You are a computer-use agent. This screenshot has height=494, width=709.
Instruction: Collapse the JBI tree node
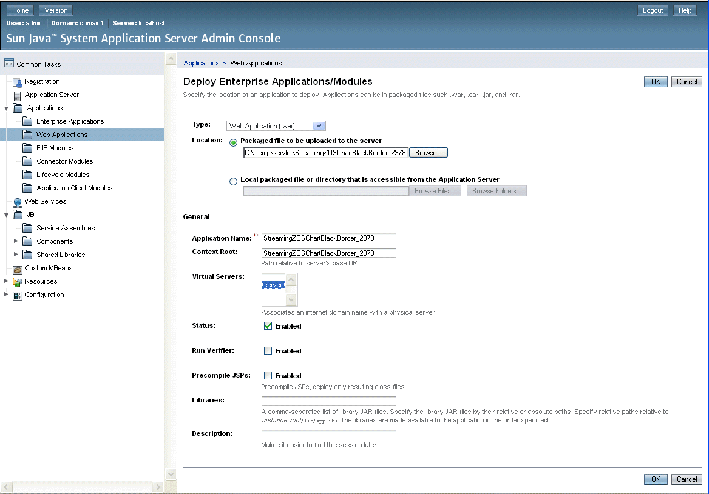6,215
